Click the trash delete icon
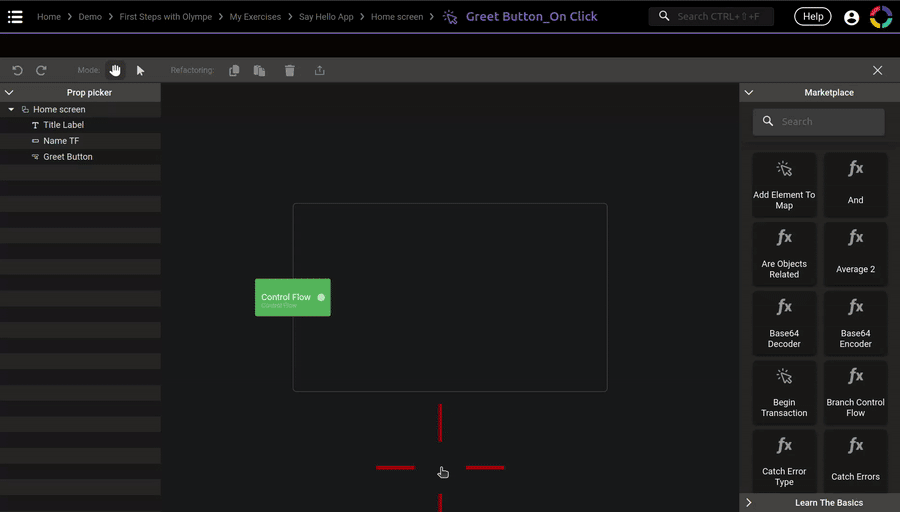Viewport: 900px width, 512px height. 290,71
